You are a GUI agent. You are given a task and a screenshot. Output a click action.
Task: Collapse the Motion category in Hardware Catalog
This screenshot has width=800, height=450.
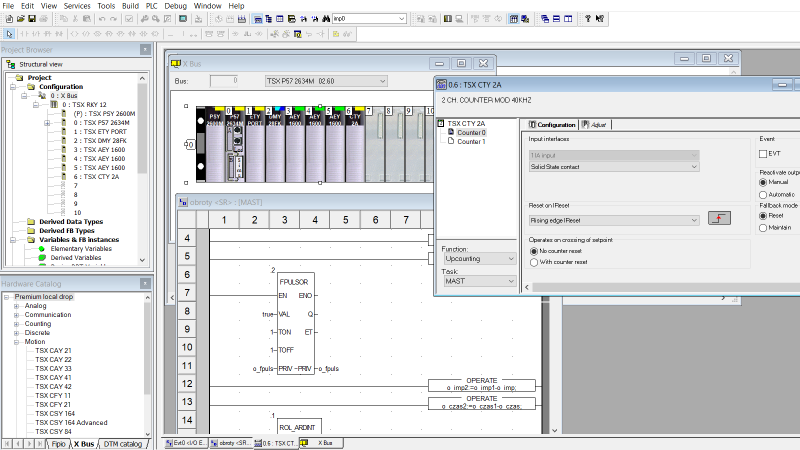16,342
